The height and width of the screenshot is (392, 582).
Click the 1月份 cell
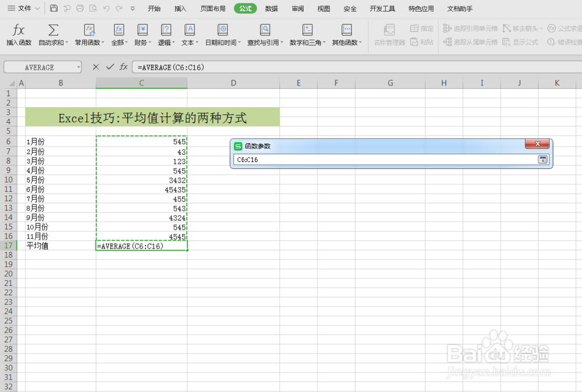coord(61,142)
